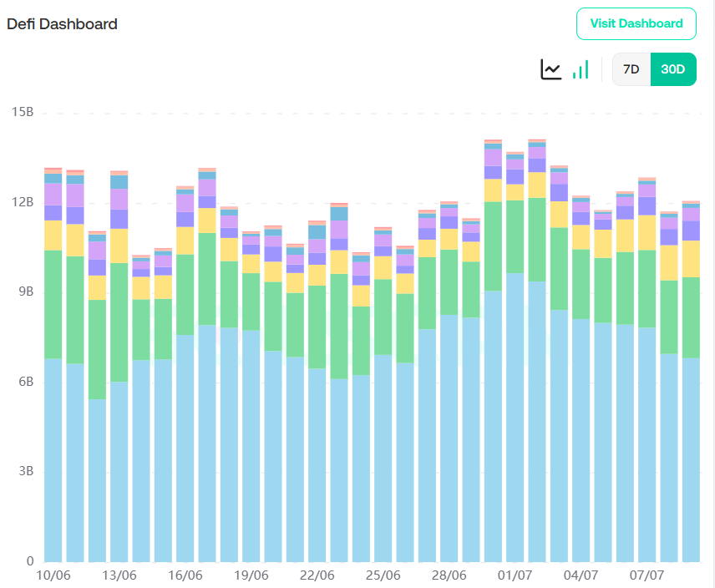Click the 15B y-axis label
This screenshot has width=715, height=588.
tap(19, 113)
